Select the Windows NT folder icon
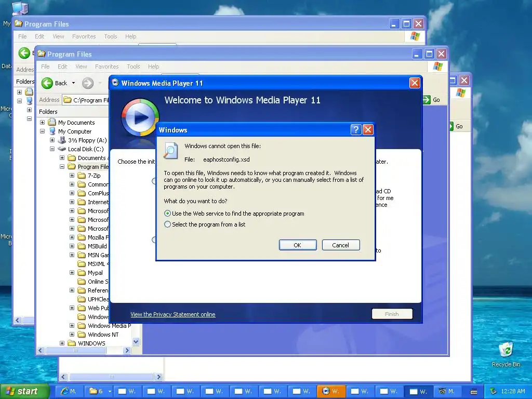Screen dimensions: 532x399 (x=82, y=334)
